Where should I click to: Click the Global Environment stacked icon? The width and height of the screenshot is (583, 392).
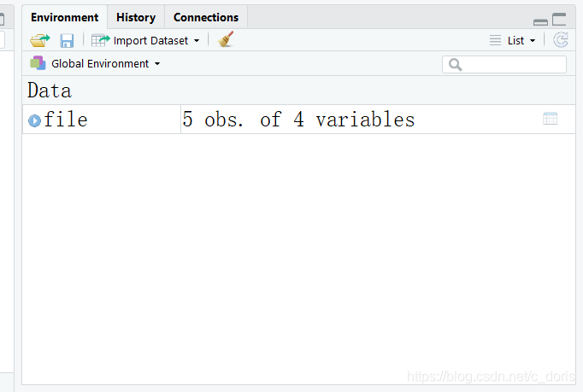point(38,63)
